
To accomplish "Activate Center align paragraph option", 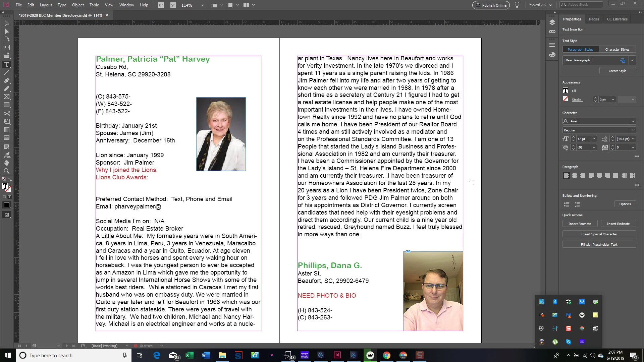I will [x=575, y=176].
